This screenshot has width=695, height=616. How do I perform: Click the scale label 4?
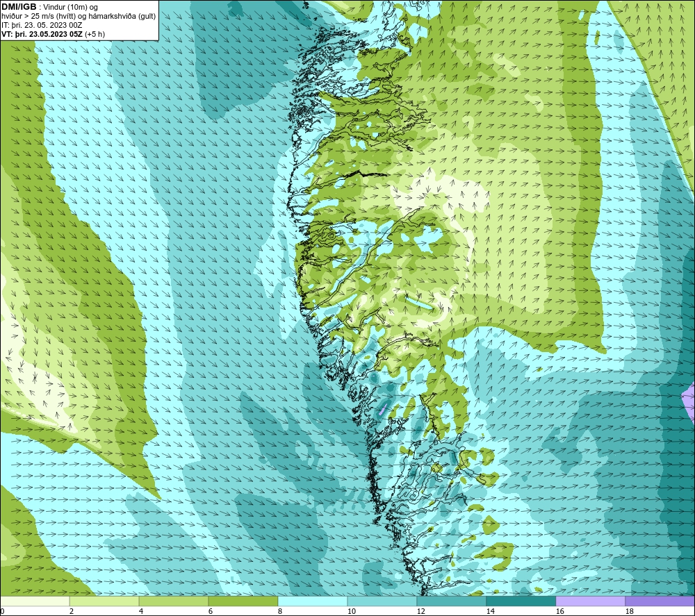[x=141, y=611]
